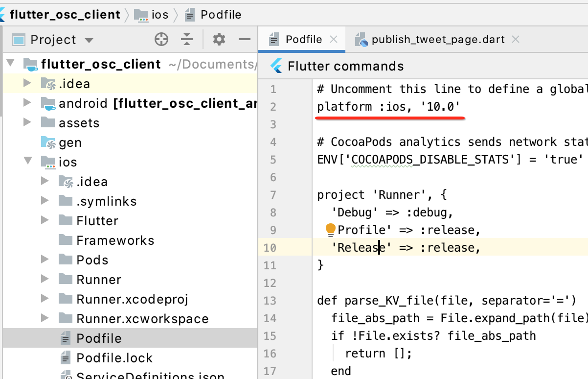This screenshot has height=379, width=588.
Task: Close the publish_tweet_page.dart tab
Action: click(515, 40)
